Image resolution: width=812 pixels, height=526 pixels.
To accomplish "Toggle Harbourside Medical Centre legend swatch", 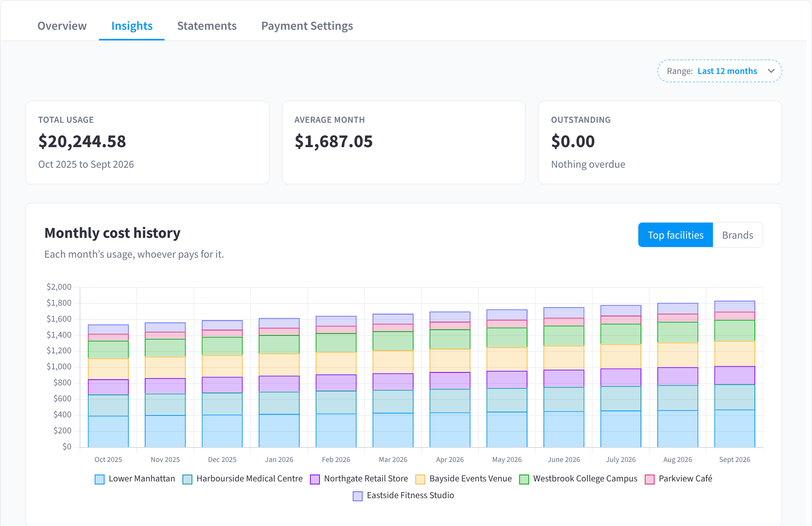I will point(187,479).
